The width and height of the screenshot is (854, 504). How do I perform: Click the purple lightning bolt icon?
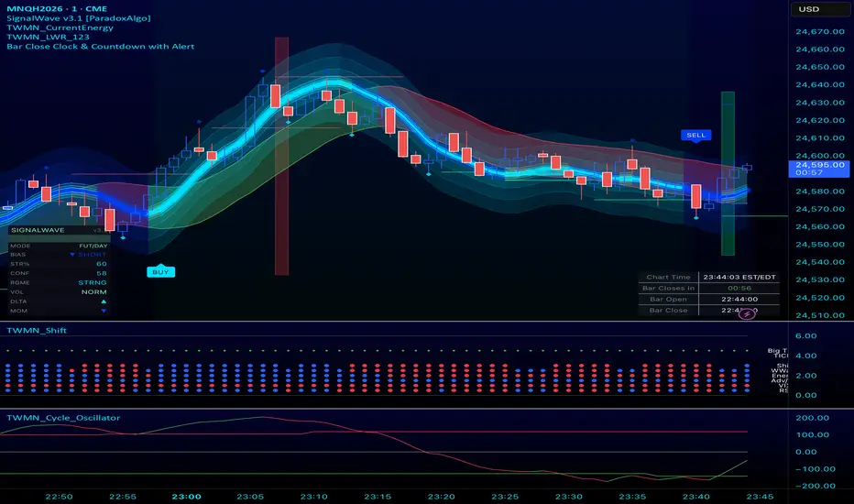(x=747, y=313)
